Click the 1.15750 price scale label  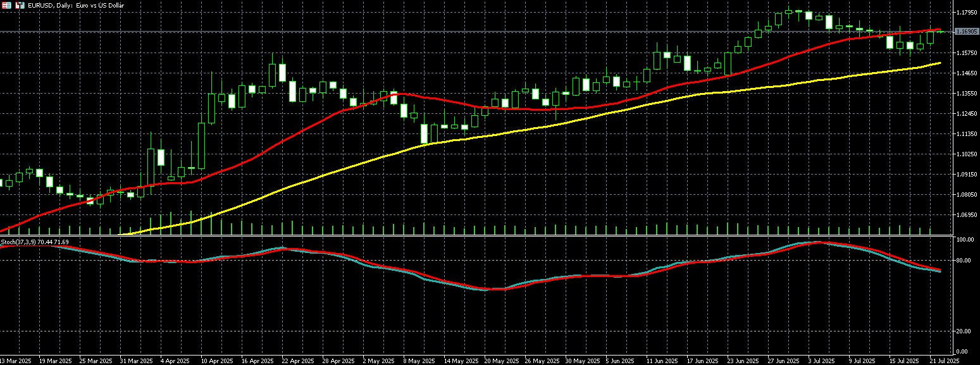[x=966, y=53]
